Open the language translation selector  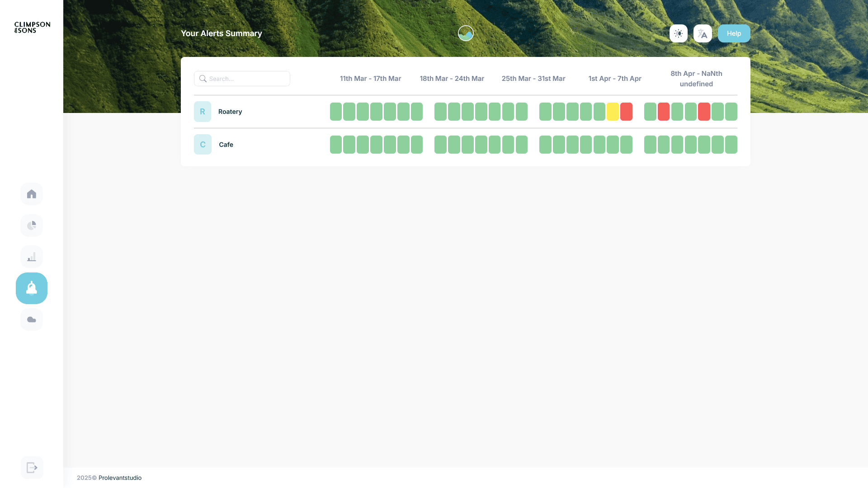tap(703, 33)
